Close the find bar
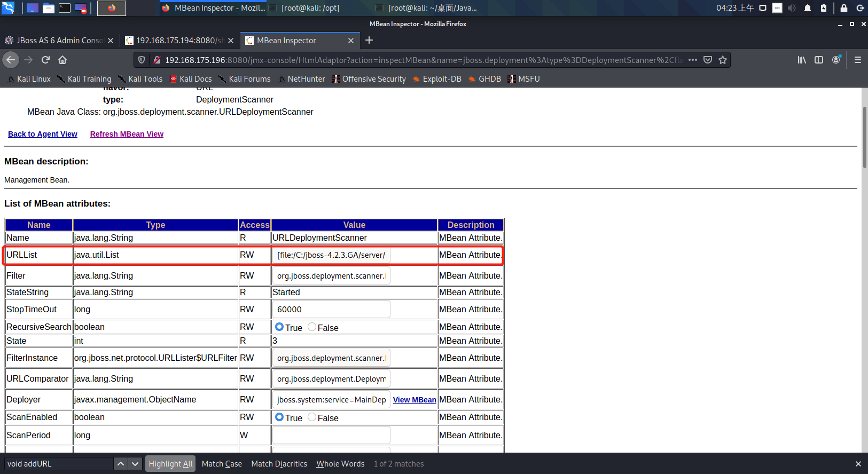 (x=858, y=464)
